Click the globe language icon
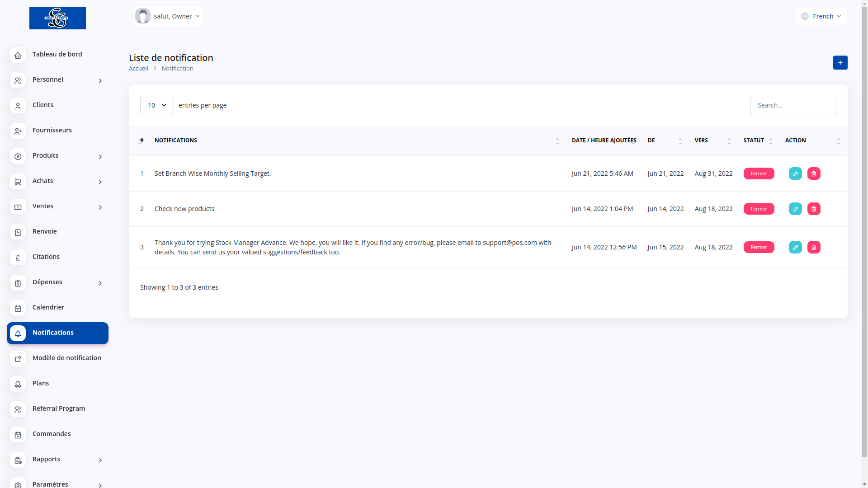The height and width of the screenshot is (488, 868). coord(805,16)
